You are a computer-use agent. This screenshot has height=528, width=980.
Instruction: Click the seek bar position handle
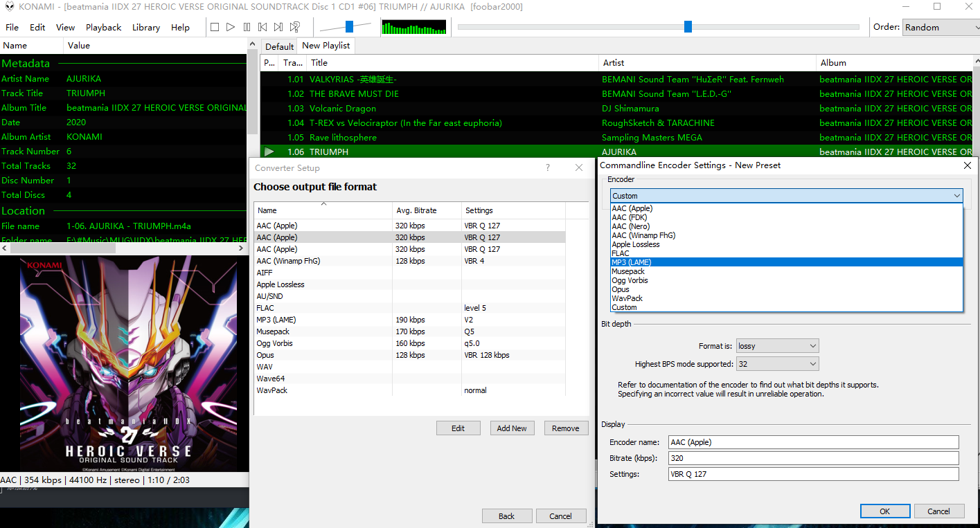click(688, 27)
